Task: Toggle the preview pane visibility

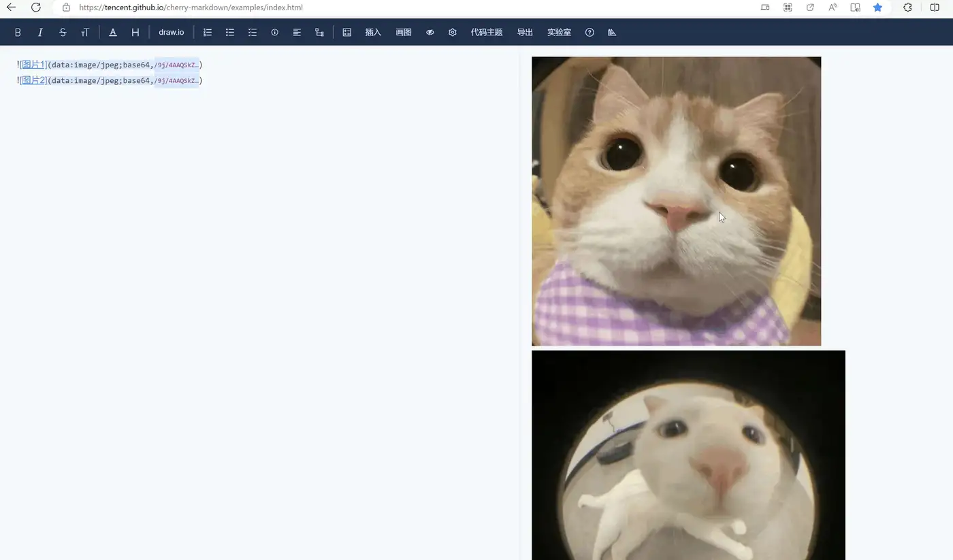Action: pyautogui.click(x=430, y=33)
